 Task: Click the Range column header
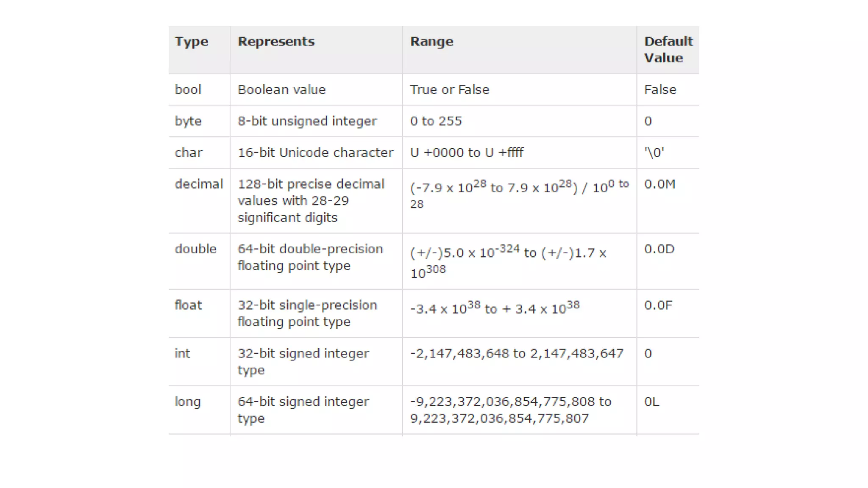tap(431, 42)
